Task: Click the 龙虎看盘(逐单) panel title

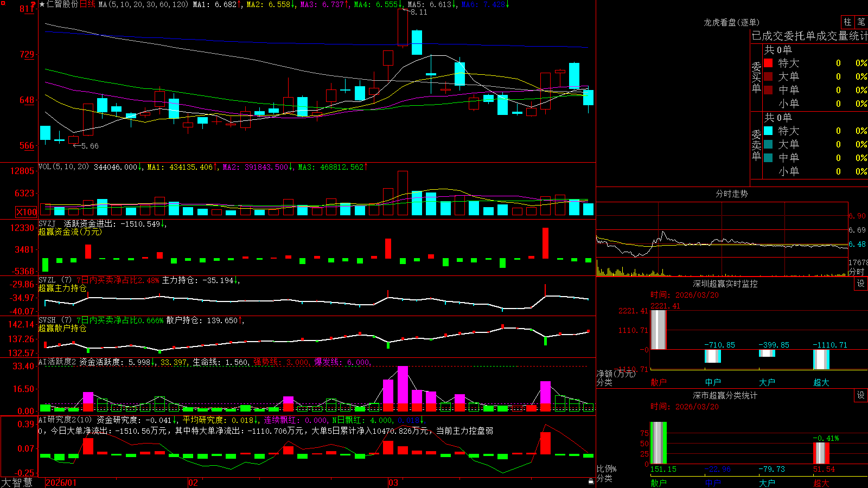Action: pos(731,22)
